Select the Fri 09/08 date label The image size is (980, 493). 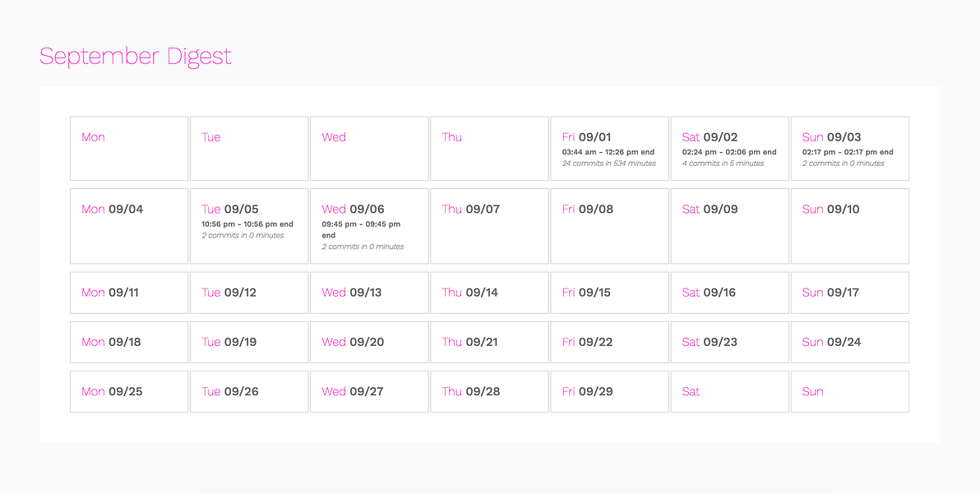(588, 210)
